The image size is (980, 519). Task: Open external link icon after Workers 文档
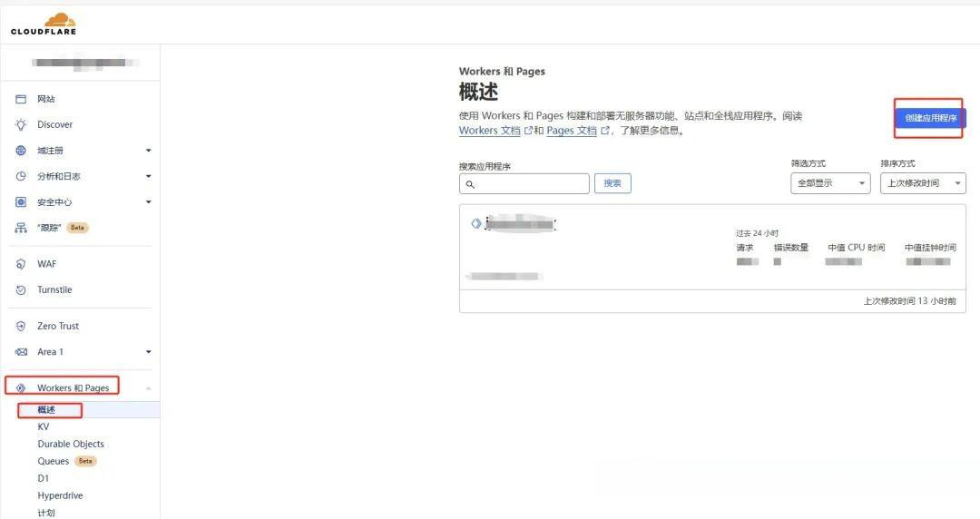point(528,131)
